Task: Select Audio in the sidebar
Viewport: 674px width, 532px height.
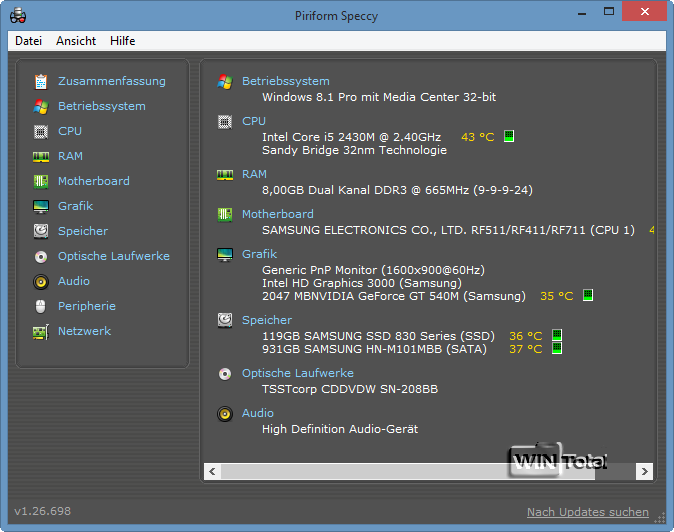Action: click(x=74, y=281)
